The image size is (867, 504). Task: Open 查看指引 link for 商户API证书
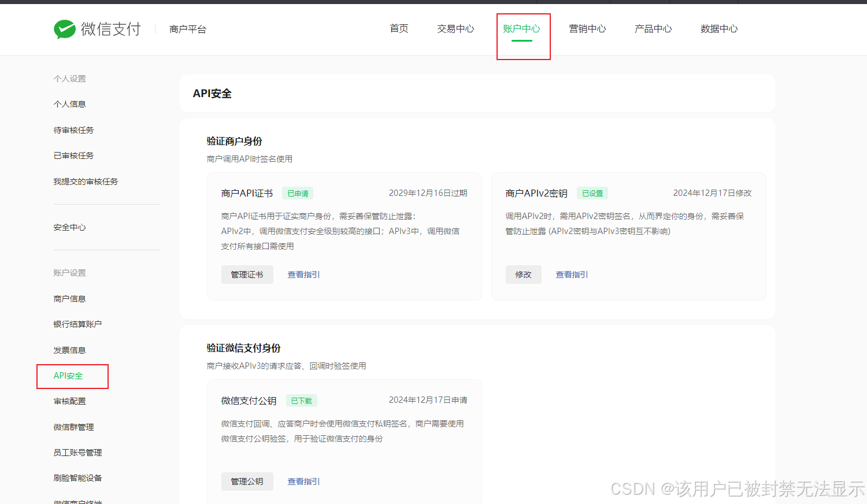304,275
